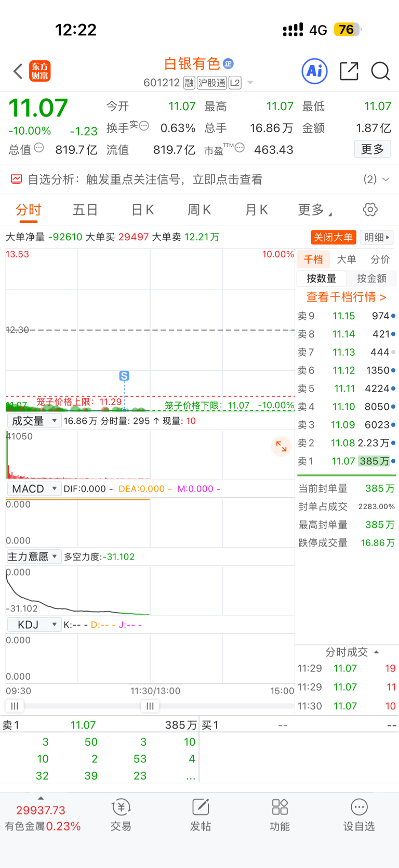
Task: Open 明细 big-order details
Action: tap(377, 237)
